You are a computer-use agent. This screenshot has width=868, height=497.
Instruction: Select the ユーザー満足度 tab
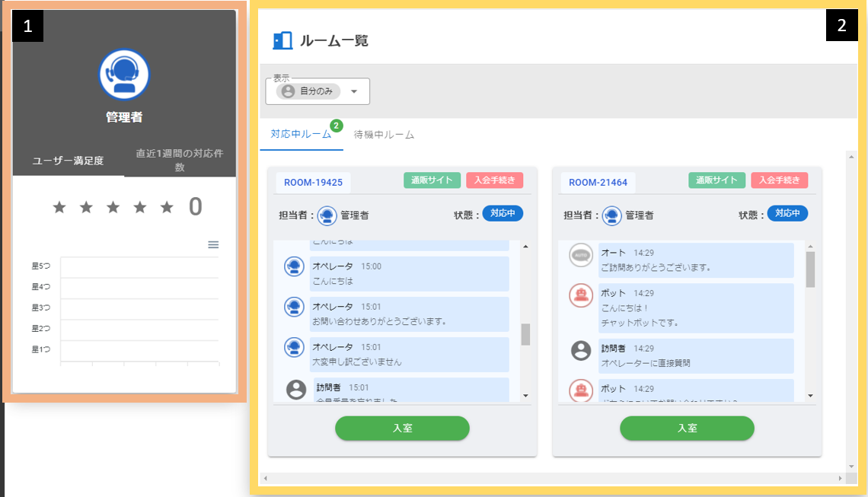point(68,161)
